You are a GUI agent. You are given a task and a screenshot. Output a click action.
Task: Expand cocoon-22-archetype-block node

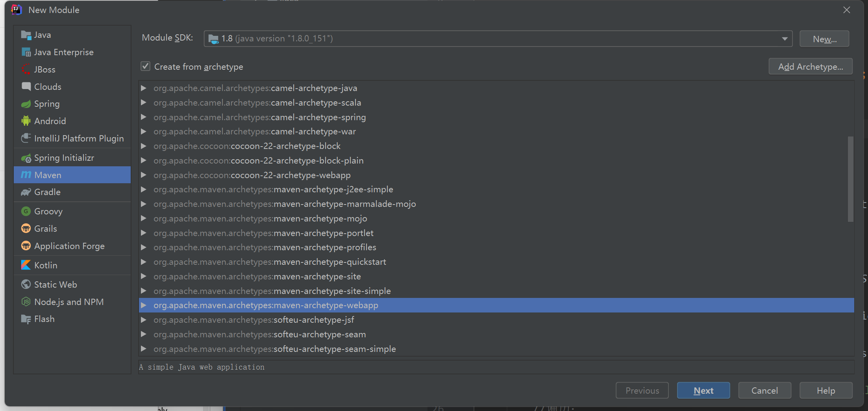(144, 146)
